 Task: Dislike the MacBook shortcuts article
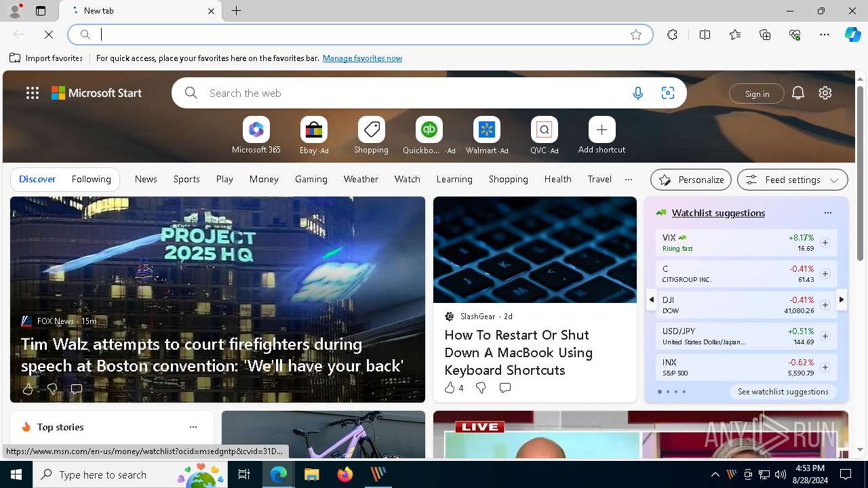click(481, 388)
